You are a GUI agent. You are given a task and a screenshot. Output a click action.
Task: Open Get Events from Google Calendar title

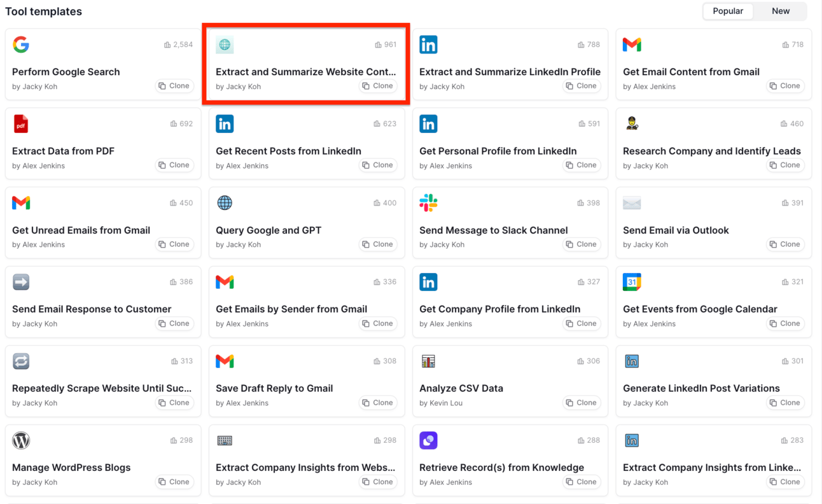pyautogui.click(x=700, y=309)
